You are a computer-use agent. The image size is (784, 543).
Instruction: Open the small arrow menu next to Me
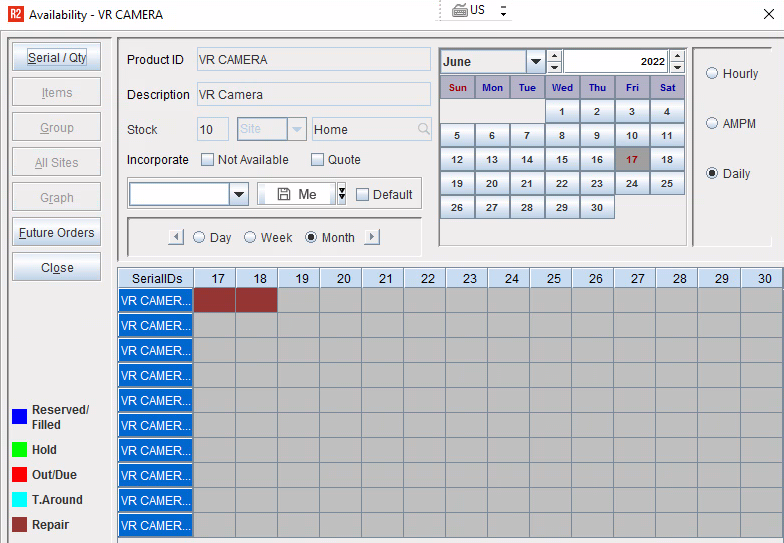point(341,194)
